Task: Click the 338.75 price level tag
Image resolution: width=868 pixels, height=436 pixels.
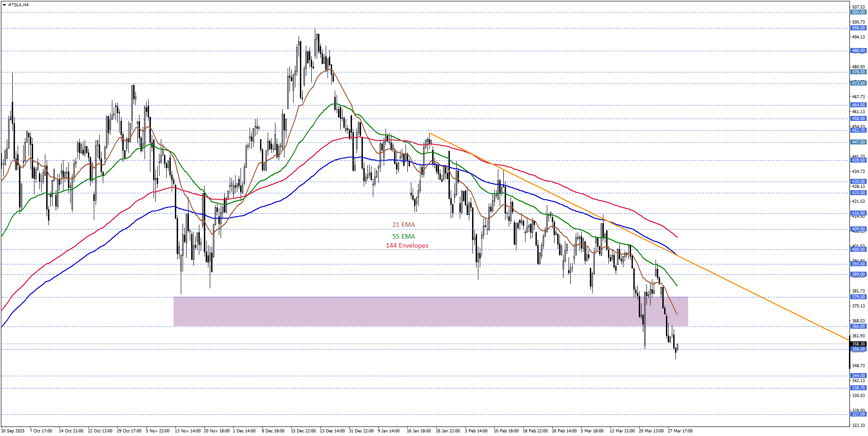Action: pos(858,388)
